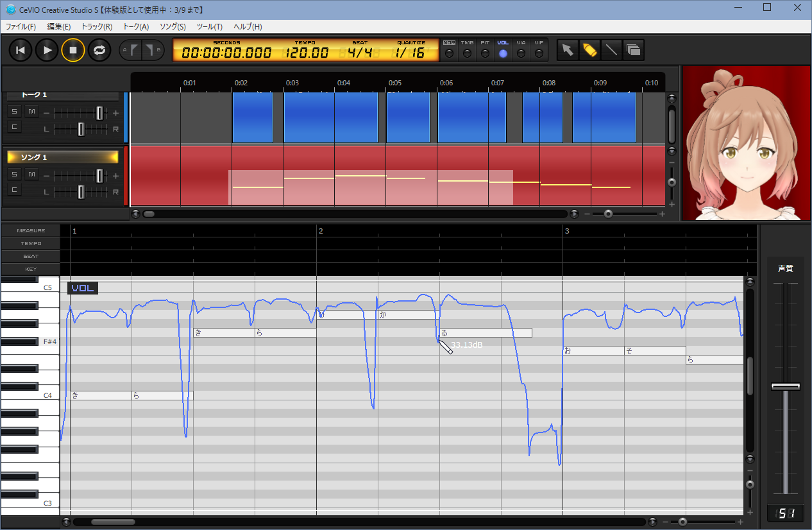812x530 pixels.
Task: Click the piano roll vertical scrollbar thumb
Action: coord(749,376)
